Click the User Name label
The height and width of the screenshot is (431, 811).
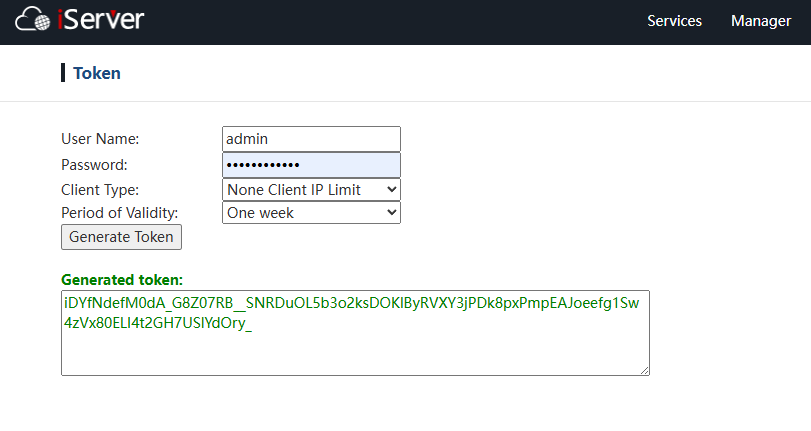tap(100, 139)
